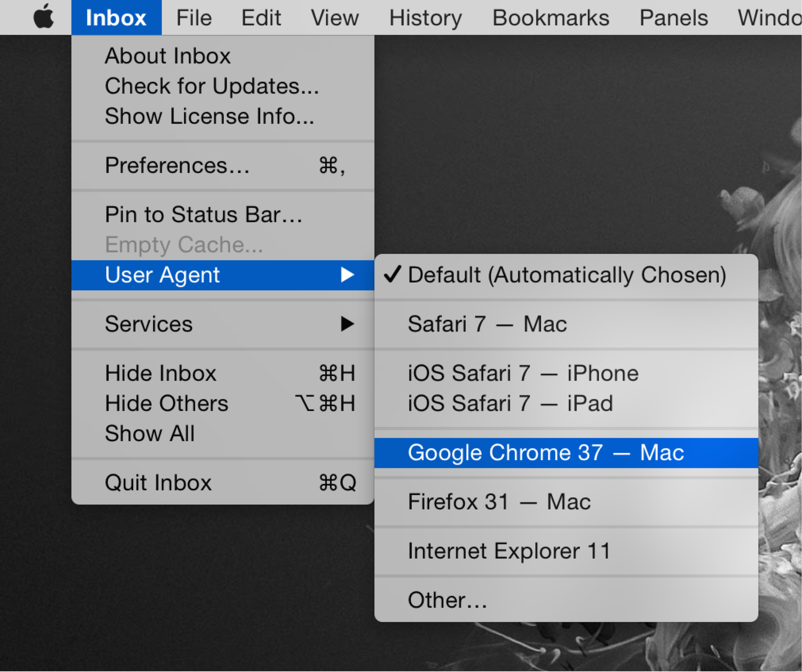The width and height of the screenshot is (802, 672).
Task: Pick iOS Safari 7 — iPhone
Action: pyautogui.click(x=523, y=373)
